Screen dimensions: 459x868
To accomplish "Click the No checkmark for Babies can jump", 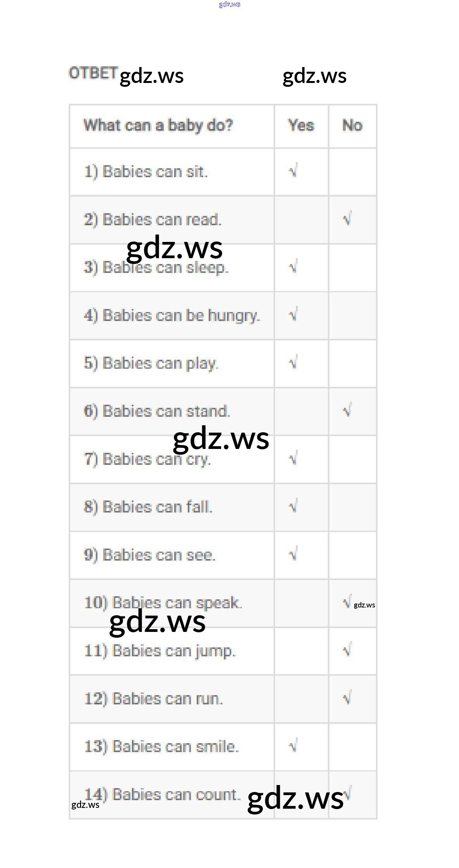I will click(x=347, y=650).
